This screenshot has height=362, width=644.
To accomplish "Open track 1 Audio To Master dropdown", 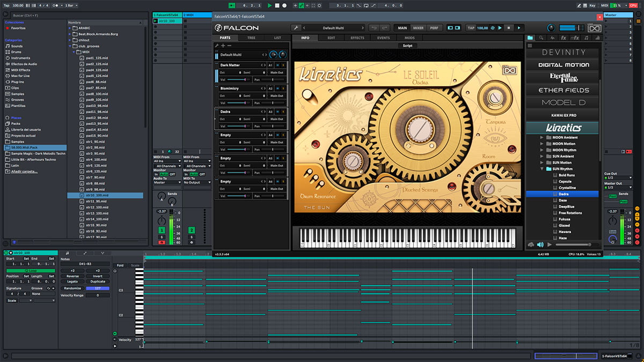I will (x=167, y=182).
